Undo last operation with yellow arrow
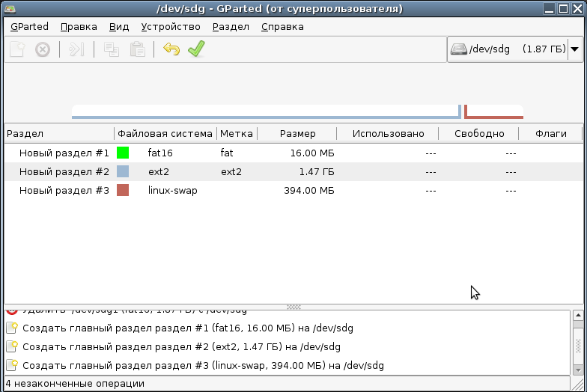The height and width of the screenshot is (392, 587). click(x=171, y=49)
